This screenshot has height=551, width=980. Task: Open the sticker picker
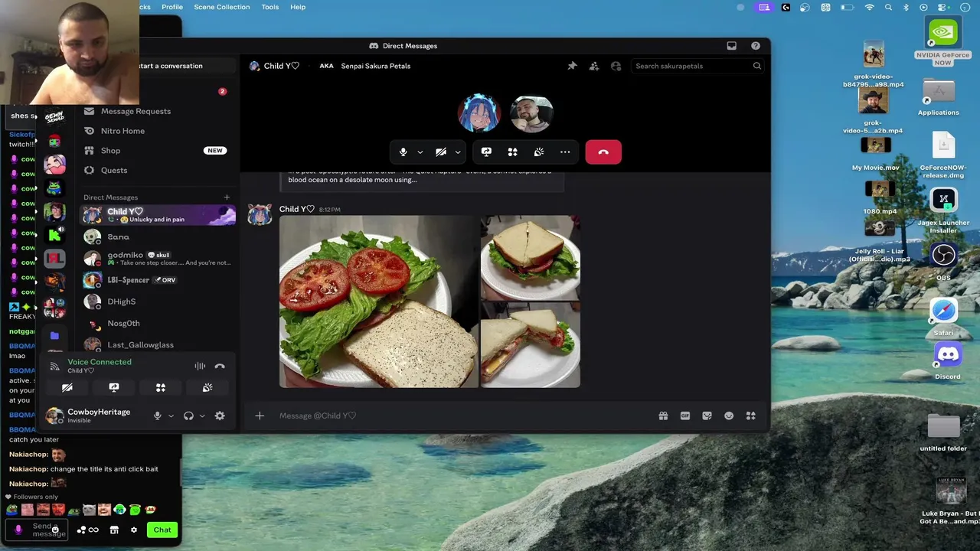(x=707, y=416)
